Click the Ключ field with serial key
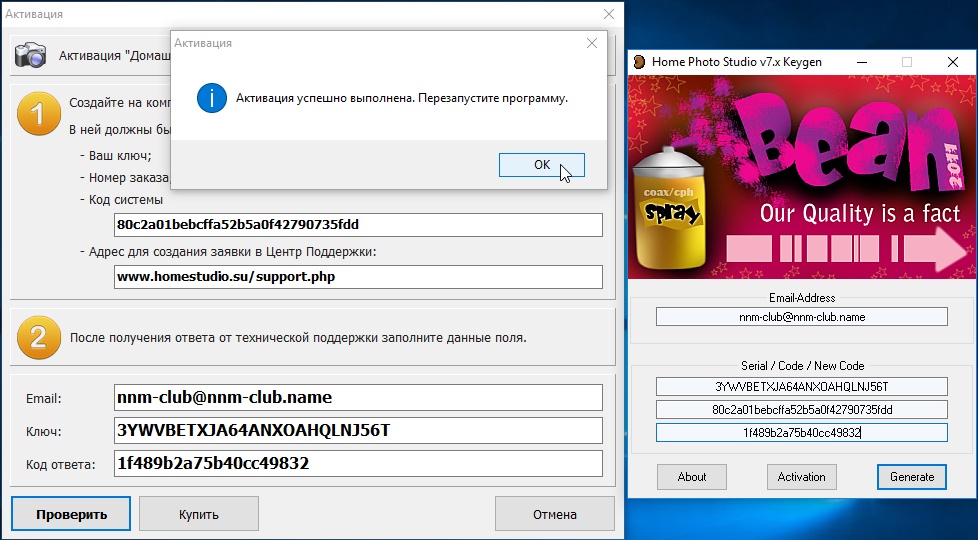The height and width of the screenshot is (540, 978). pyautogui.click(x=358, y=430)
